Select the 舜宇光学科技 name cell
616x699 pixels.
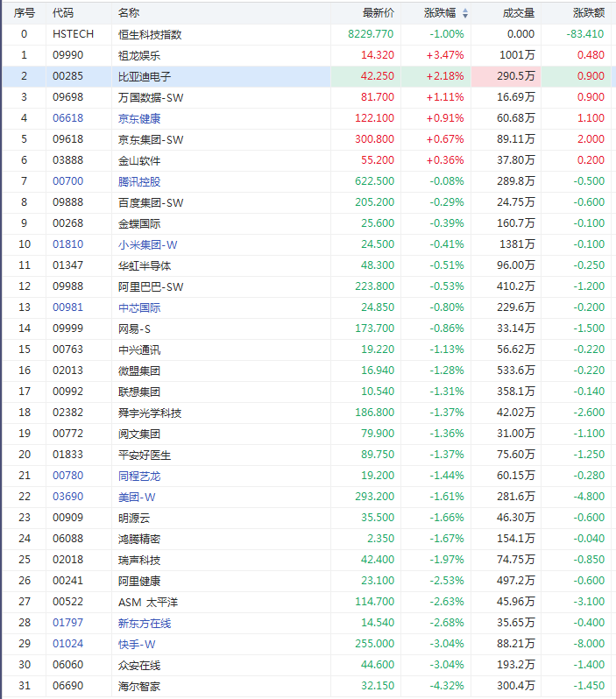150,413
